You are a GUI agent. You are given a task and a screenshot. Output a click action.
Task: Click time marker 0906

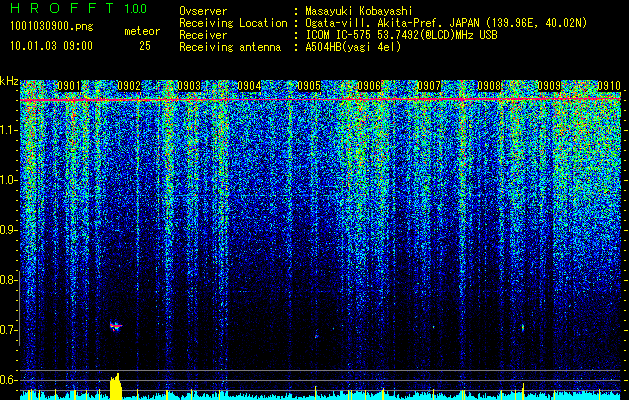[369, 86]
